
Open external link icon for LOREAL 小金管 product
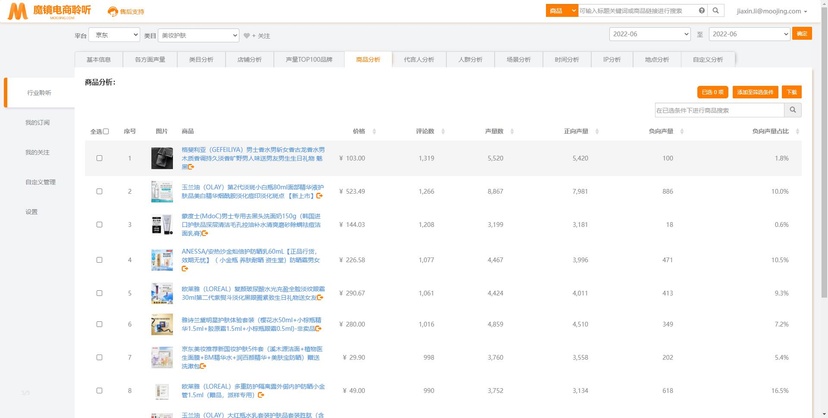point(261,395)
